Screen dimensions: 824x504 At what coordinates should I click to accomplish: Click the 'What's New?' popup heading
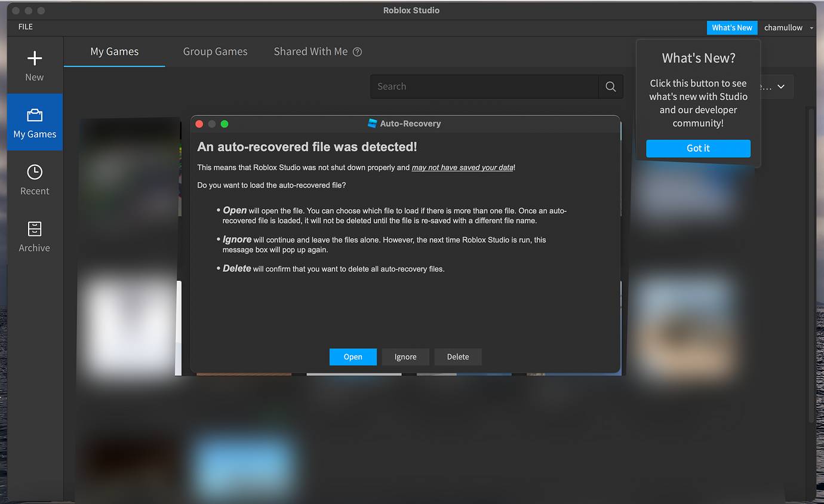[699, 58]
